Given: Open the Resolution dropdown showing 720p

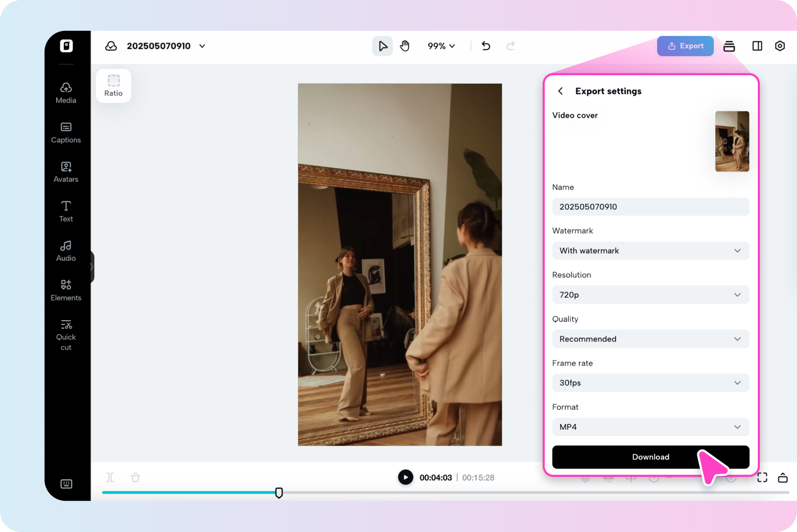Looking at the screenshot, I should coord(650,295).
